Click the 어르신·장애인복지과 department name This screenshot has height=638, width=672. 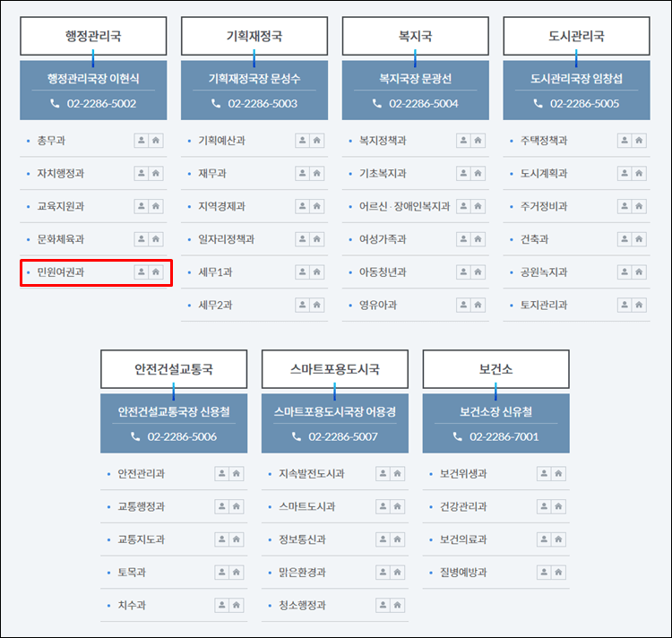pos(405,206)
